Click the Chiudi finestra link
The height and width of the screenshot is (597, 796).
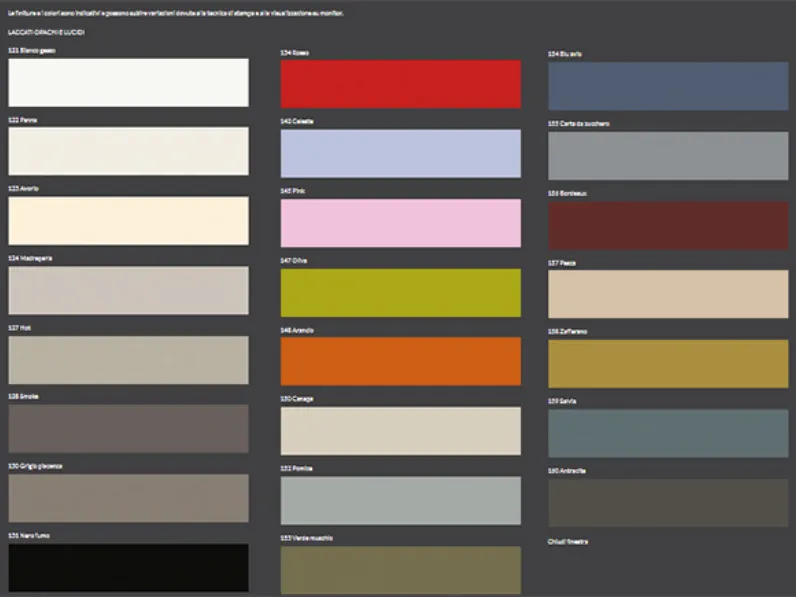pos(568,542)
